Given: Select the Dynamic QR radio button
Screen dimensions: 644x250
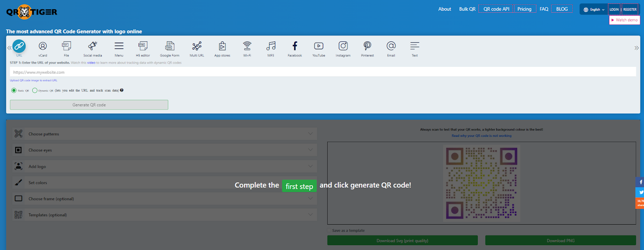Looking at the screenshot, I should (x=35, y=91).
